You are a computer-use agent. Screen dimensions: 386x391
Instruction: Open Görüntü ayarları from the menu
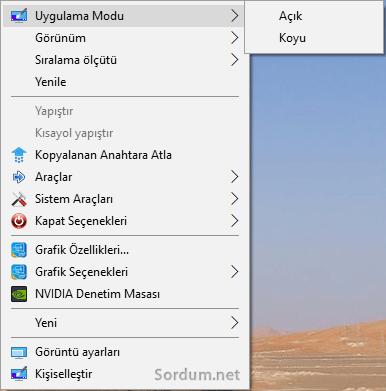[x=125, y=352]
